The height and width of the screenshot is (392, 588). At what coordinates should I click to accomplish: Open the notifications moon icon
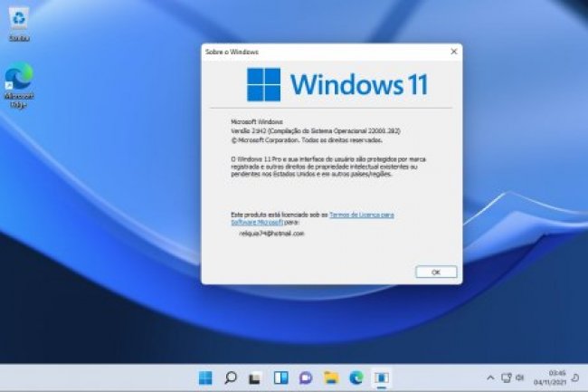coord(575,378)
